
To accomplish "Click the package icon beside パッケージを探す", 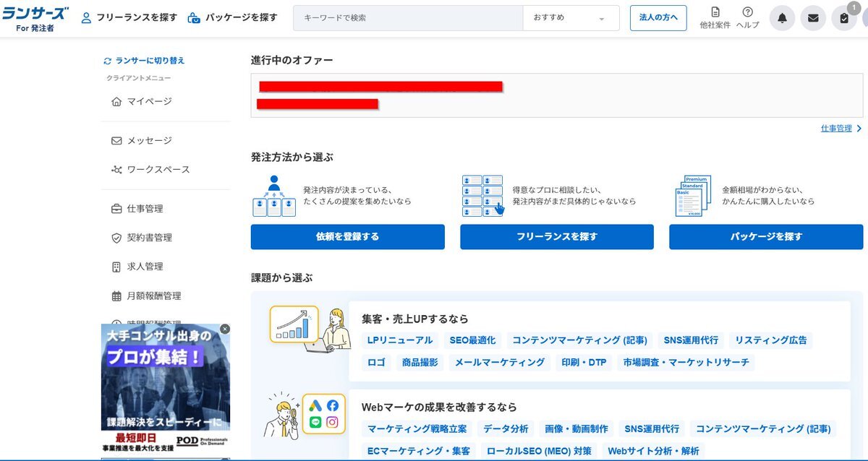I will coord(194,17).
